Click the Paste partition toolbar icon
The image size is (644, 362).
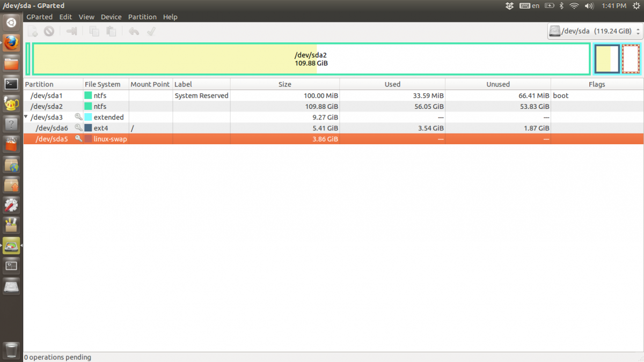[111, 32]
